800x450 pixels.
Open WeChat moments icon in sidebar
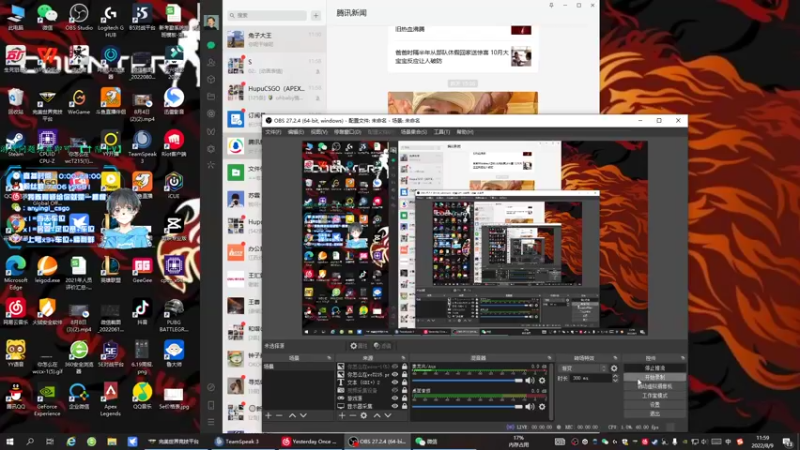211,114
